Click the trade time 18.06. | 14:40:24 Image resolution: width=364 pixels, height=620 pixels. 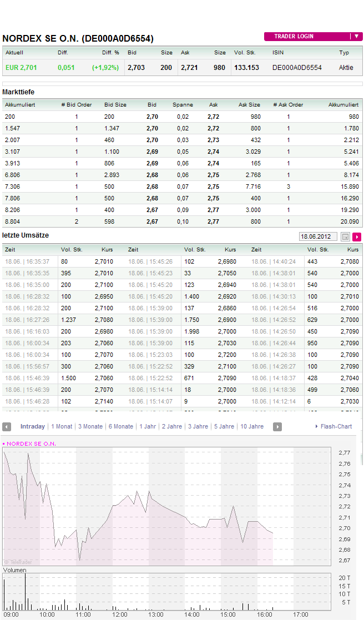[x=274, y=262]
